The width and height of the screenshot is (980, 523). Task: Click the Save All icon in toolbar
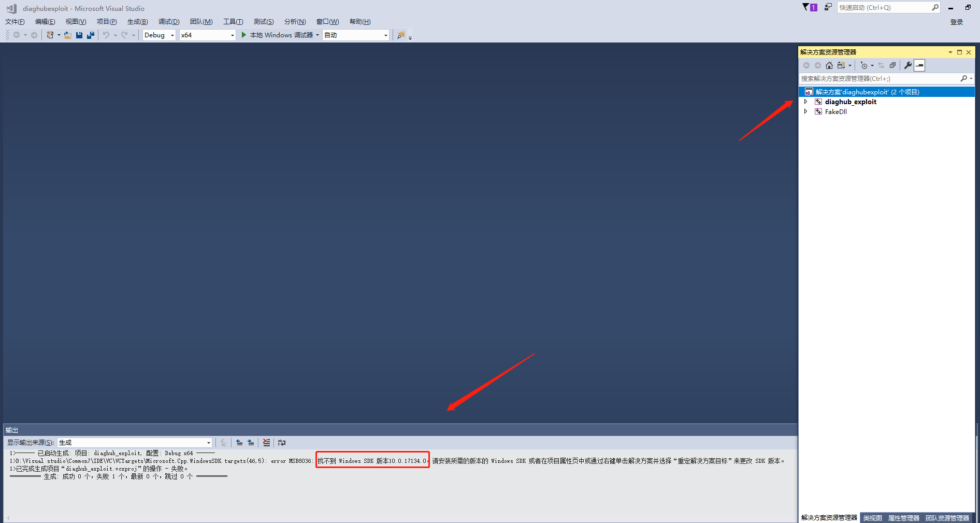pos(91,35)
